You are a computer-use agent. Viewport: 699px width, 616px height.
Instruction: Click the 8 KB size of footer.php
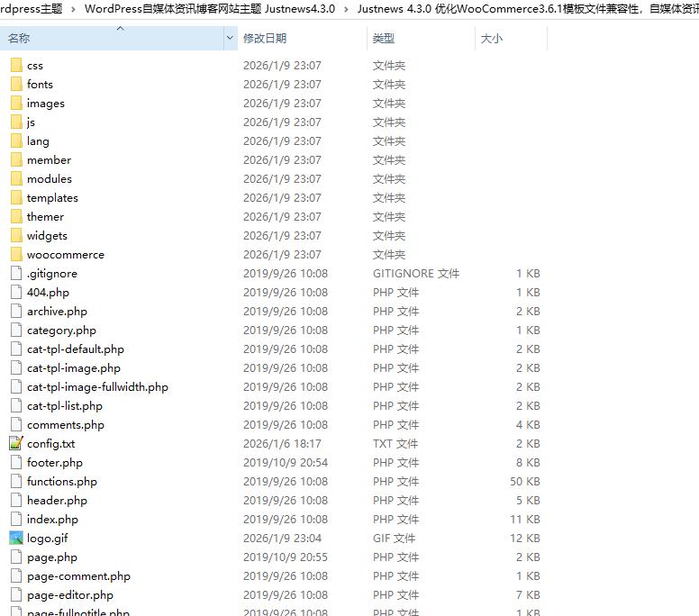tap(528, 462)
